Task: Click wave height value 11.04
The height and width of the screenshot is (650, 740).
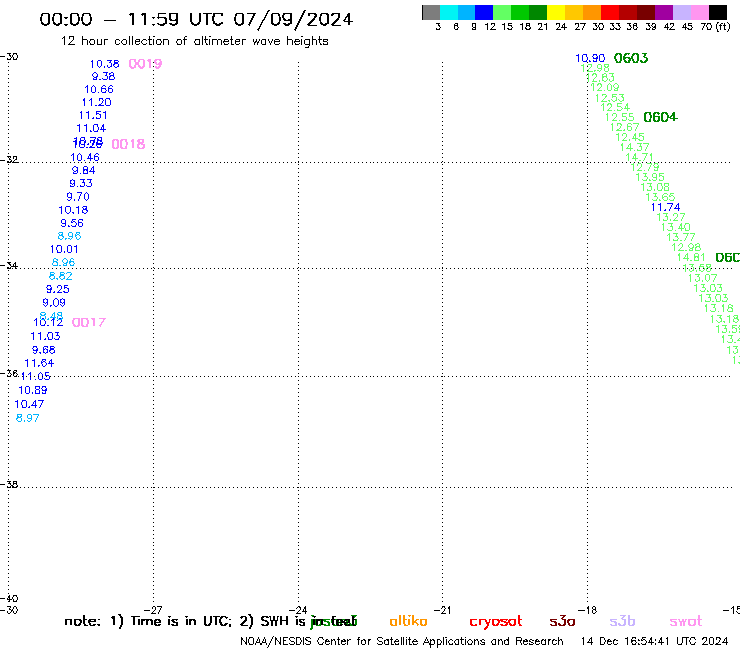Action: (x=91, y=128)
